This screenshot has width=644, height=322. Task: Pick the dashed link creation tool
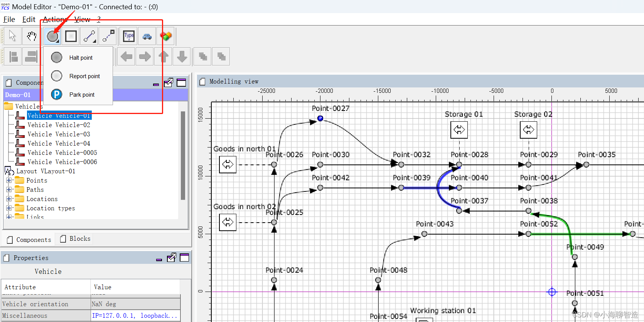108,36
